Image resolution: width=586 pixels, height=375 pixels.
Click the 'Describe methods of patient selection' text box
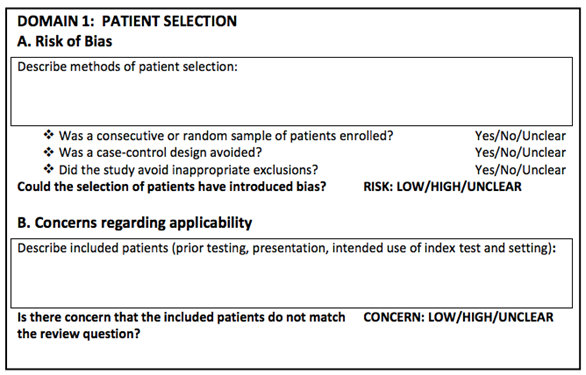pyautogui.click(x=292, y=92)
